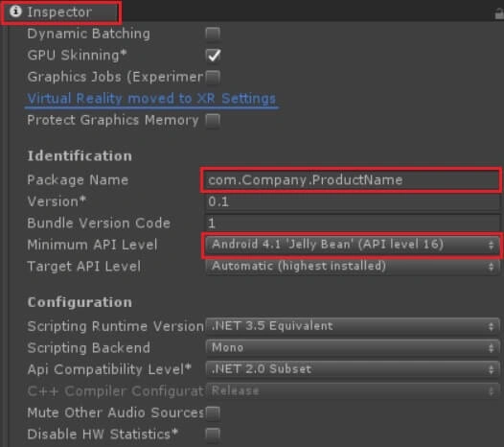Uncheck GPU Skinning checkbox
Image resolution: width=504 pixels, height=447 pixels.
pos(213,55)
